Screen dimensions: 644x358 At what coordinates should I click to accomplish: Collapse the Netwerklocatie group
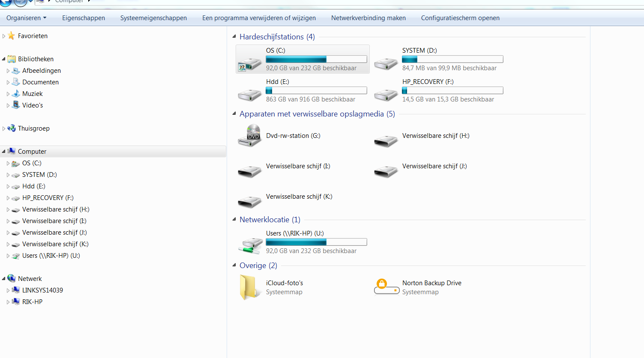234,219
